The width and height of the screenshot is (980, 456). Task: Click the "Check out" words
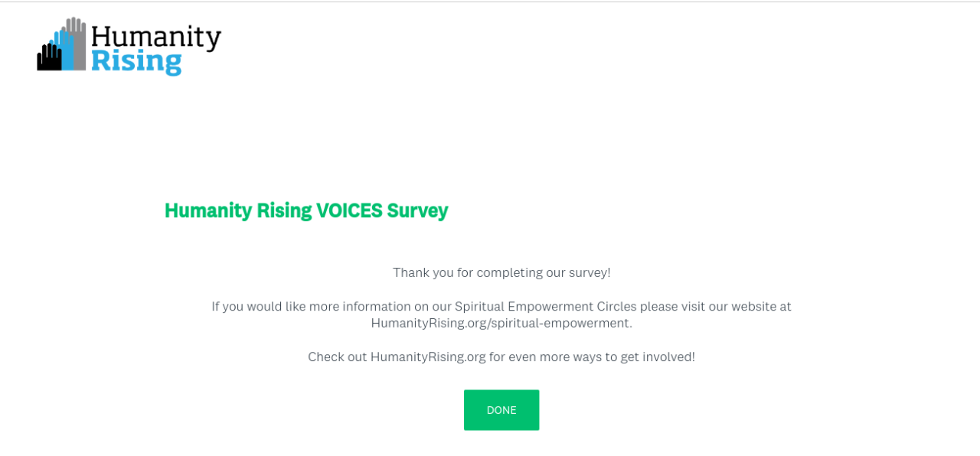point(337,357)
